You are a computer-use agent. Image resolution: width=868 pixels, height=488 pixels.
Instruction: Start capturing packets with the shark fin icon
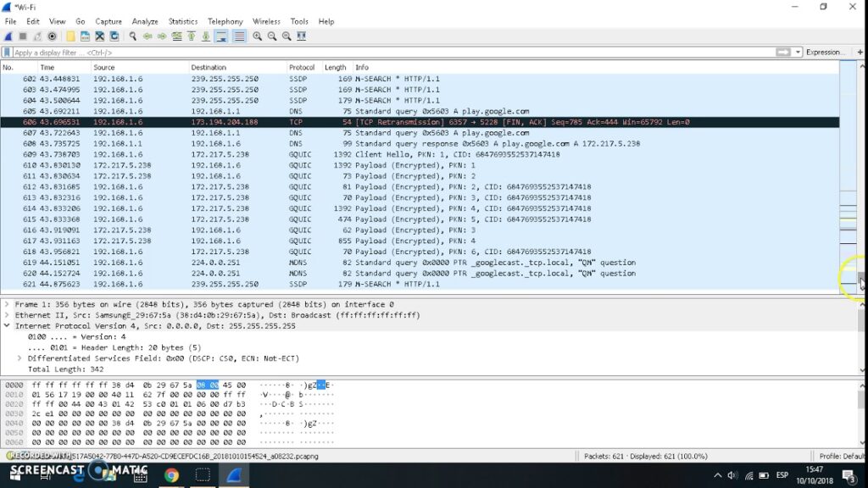coord(8,36)
